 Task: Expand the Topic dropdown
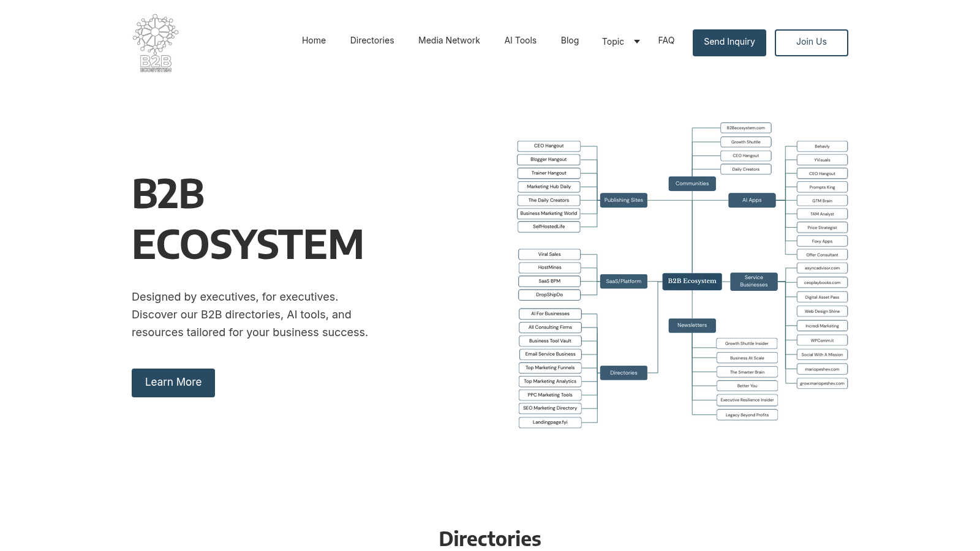click(x=620, y=42)
